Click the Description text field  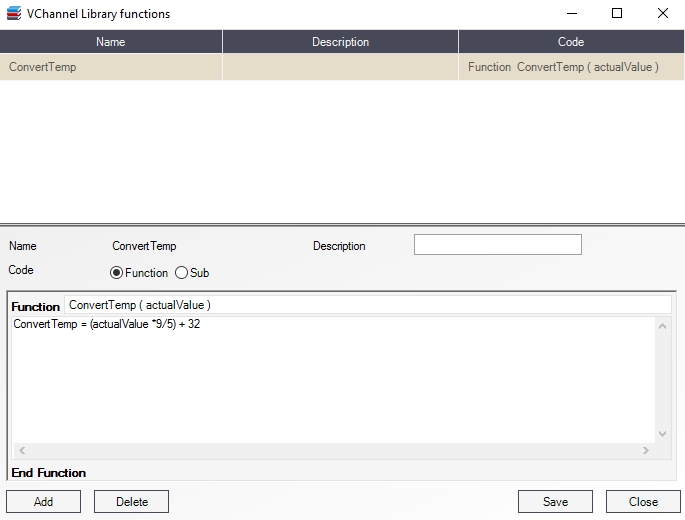coord(497,245)
